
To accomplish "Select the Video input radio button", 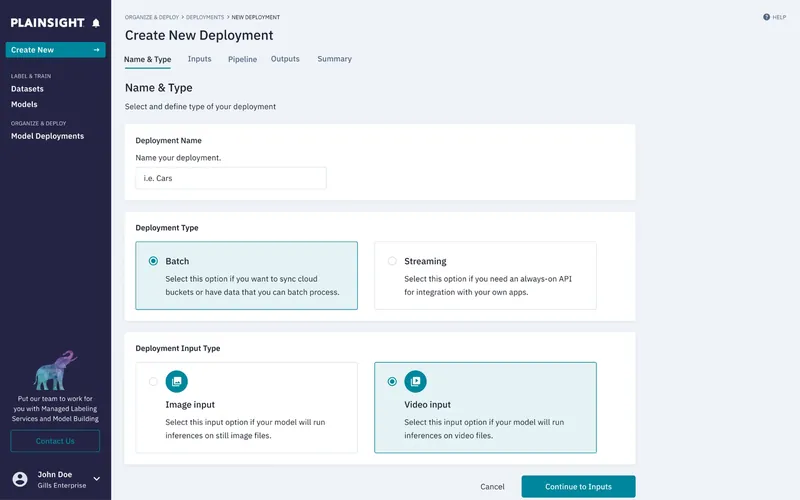I will [x=392, y=381].
